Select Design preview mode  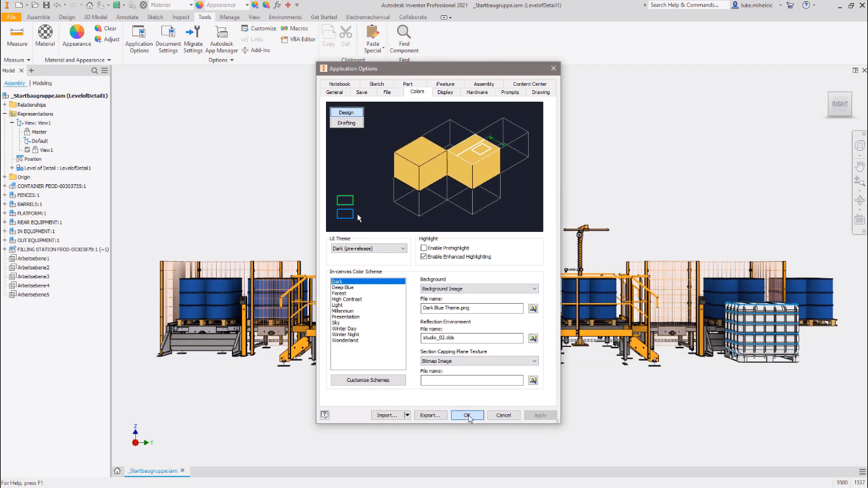346,112
